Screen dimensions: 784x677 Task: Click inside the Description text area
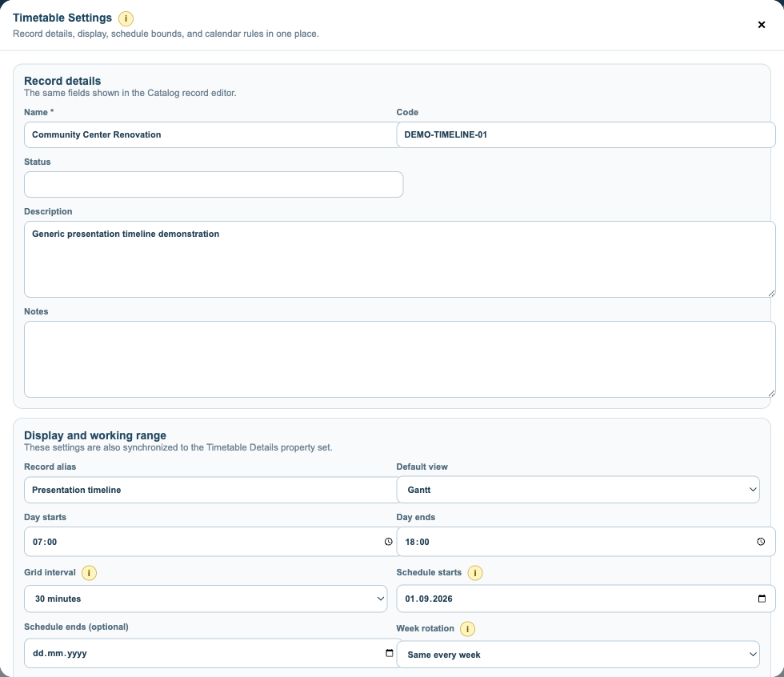point(400,259)
